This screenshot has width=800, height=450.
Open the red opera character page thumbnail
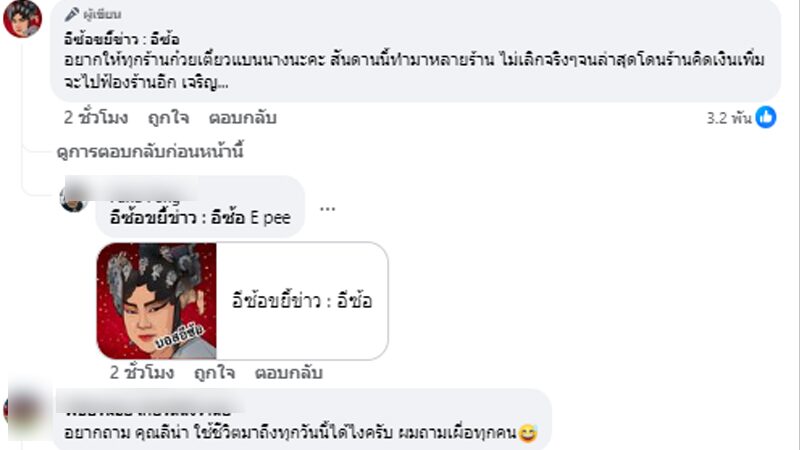(x=157, y=301)
